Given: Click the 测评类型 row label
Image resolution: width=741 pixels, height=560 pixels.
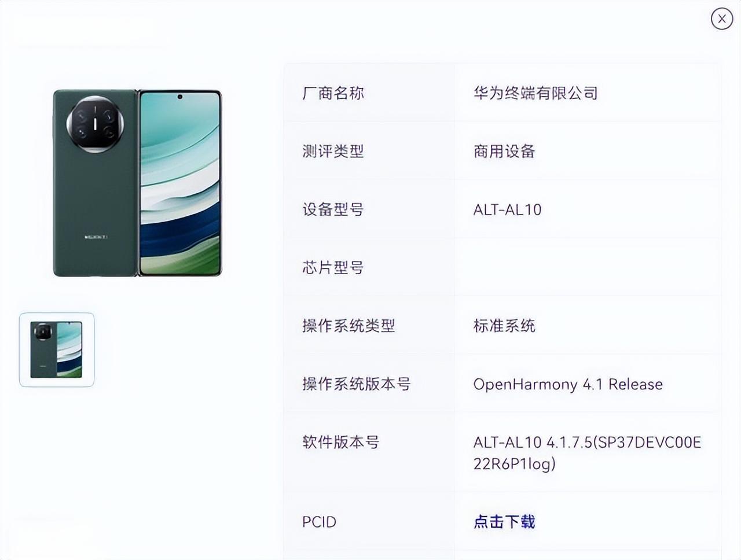Looking at the screenshot, I should pyautogui.click(x=333, y=152).
